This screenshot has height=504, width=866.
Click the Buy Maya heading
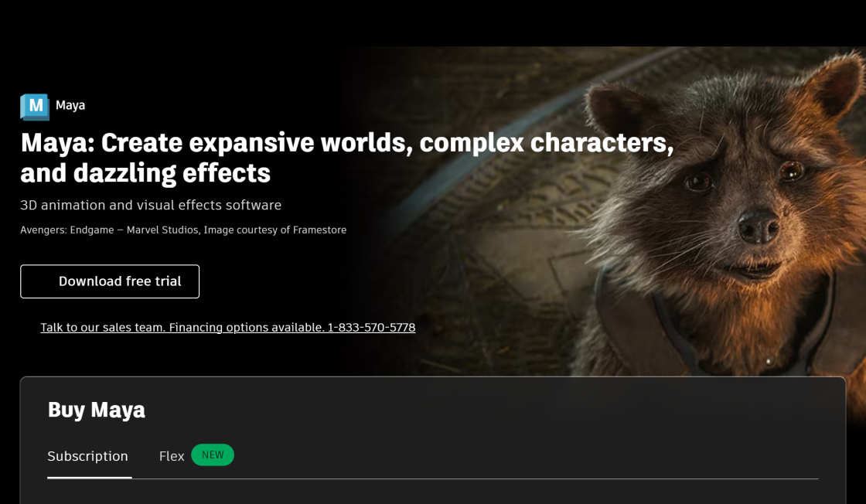[x=97, y=410]
